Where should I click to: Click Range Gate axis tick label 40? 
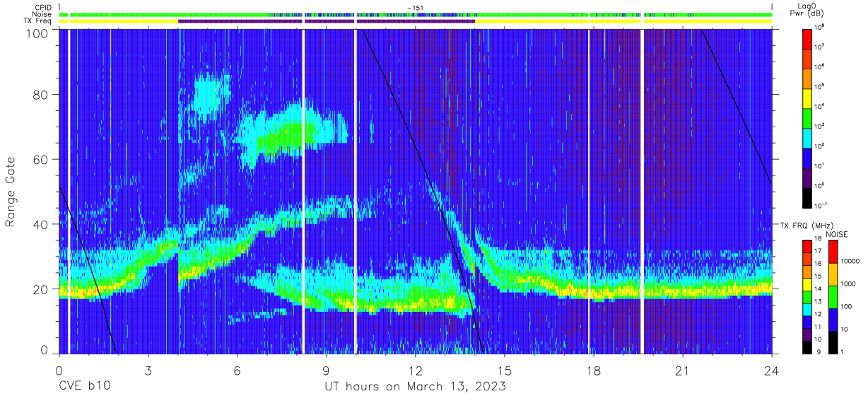pos(41,225)
